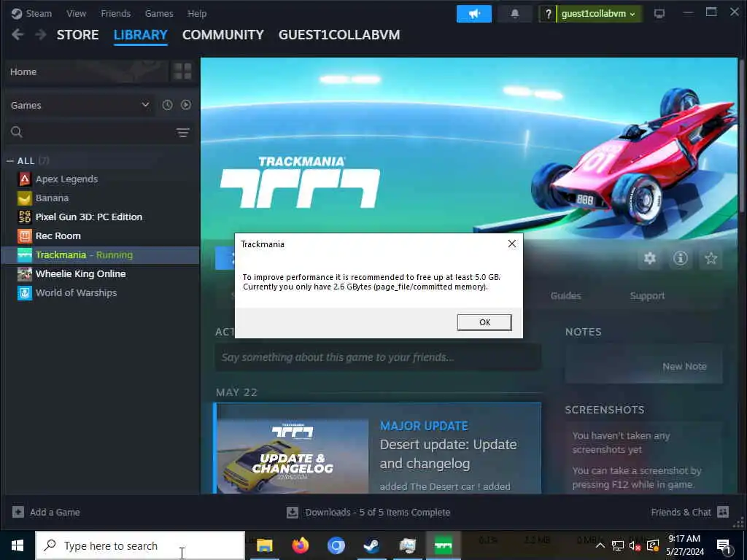
Task: Click the activity say something field
Action: pyautogui.click(x=378, y=357)
